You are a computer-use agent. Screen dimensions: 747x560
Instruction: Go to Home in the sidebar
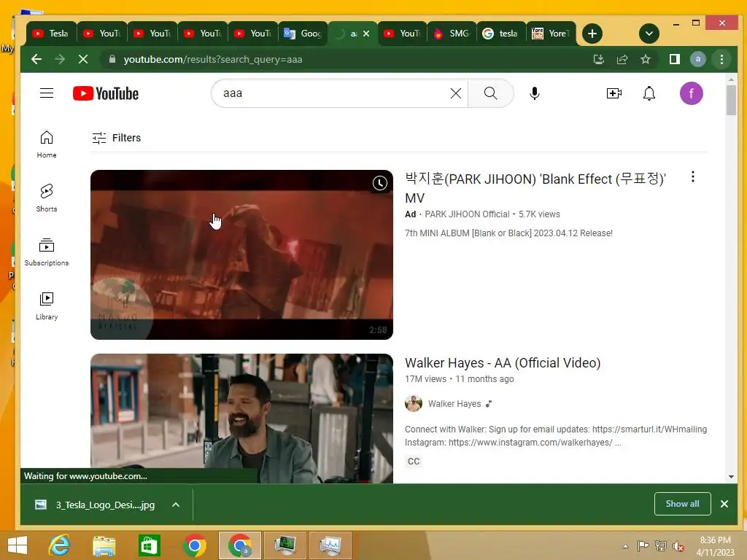tap(47, 144)
